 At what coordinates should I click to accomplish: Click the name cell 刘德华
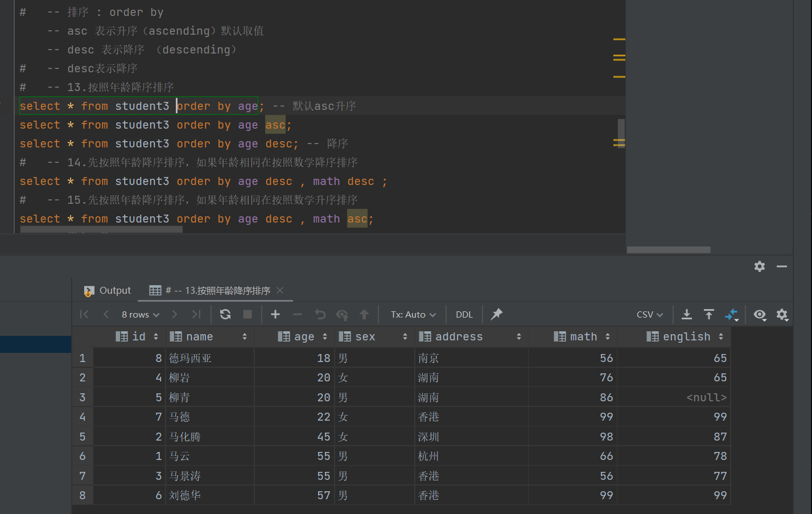coord(210,495)
